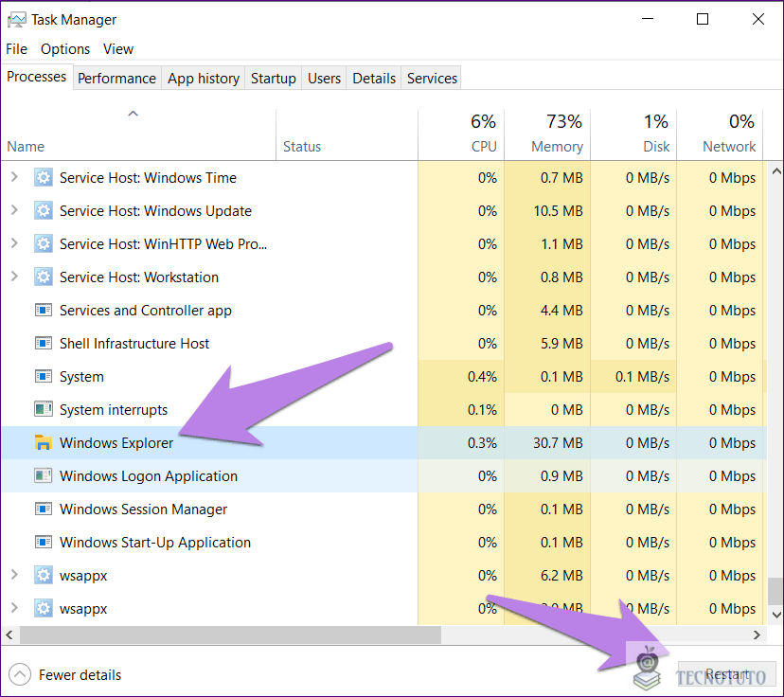
Task: Sort by the Network column header
Action: pyautogui.click(x=720, y=134)
